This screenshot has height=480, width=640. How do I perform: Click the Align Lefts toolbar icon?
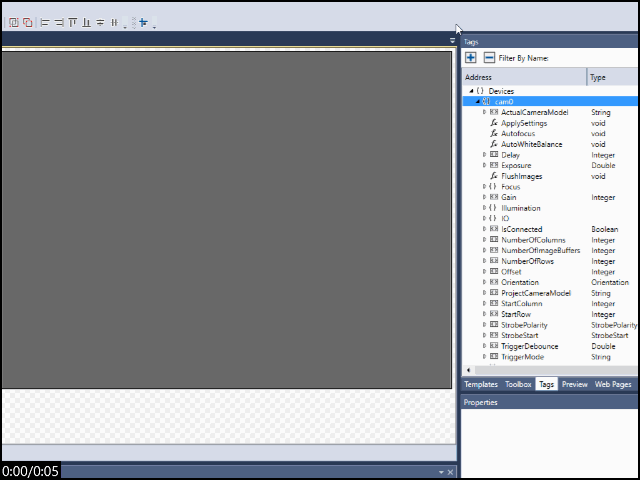[x=45, y=22]
